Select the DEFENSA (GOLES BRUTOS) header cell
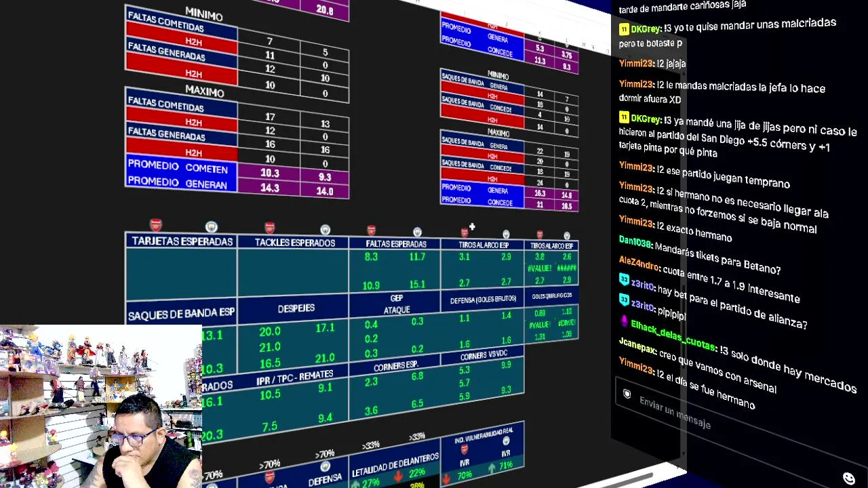Image resolution: width=868 pixels, height=488 pixels. tap(483, 299)
